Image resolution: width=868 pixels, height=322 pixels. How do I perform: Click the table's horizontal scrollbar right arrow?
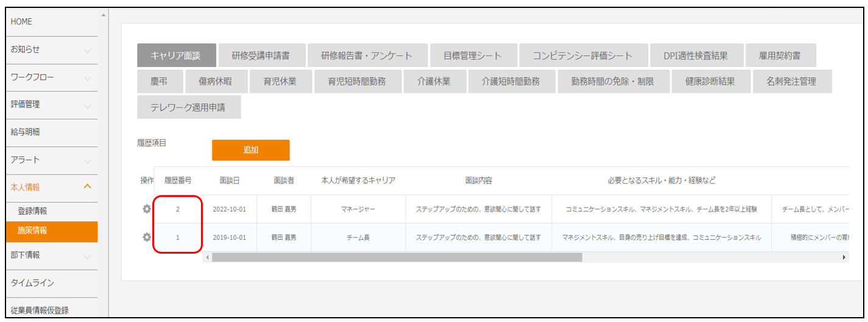[x=844, y=257]
